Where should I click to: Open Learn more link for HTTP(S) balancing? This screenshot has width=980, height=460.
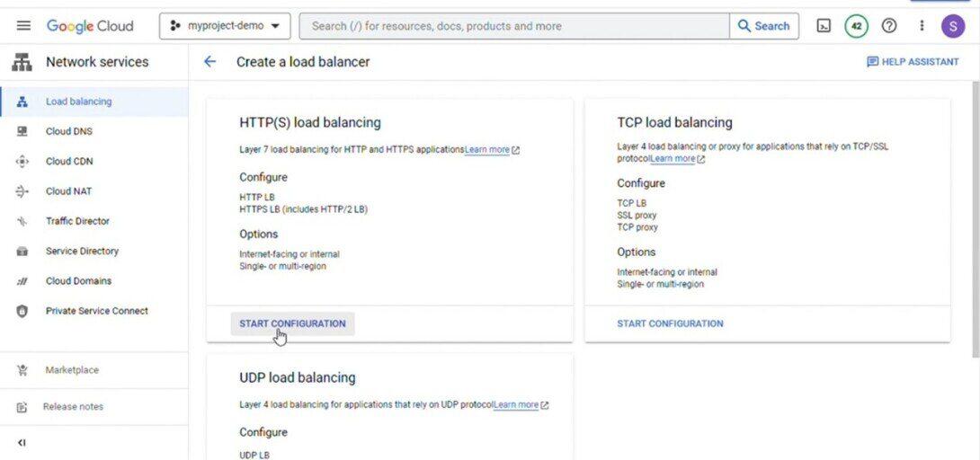point(487,150)
